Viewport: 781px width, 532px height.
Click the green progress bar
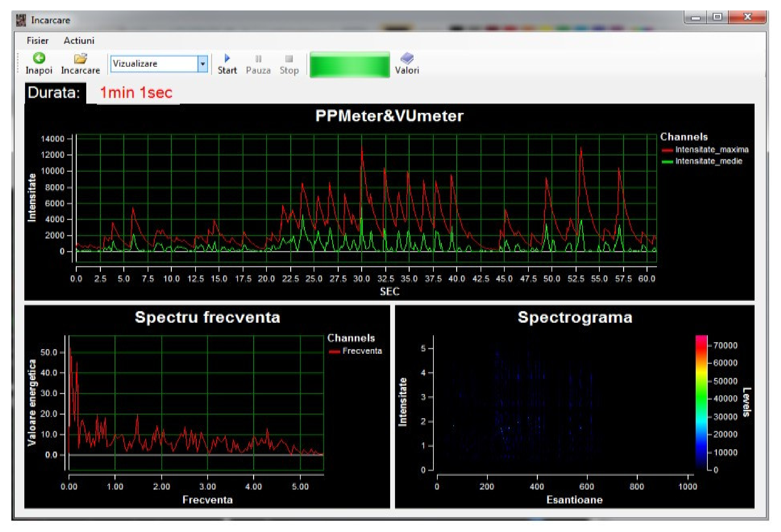tap(350, 64)
